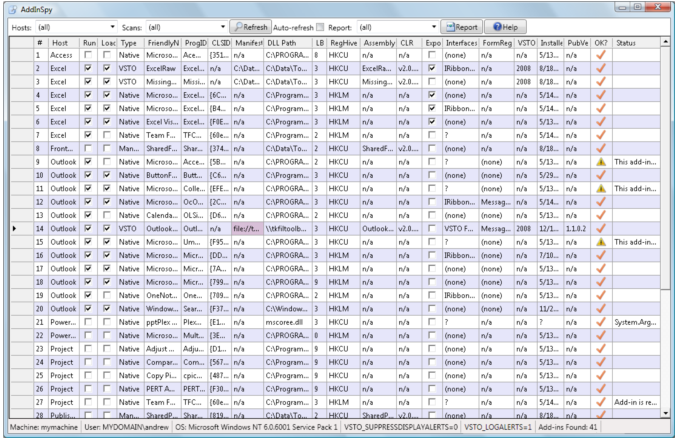Click the current-row arrow indicator at row 14
This screenshot has width=675, height=439.
[x=14, y=229]
